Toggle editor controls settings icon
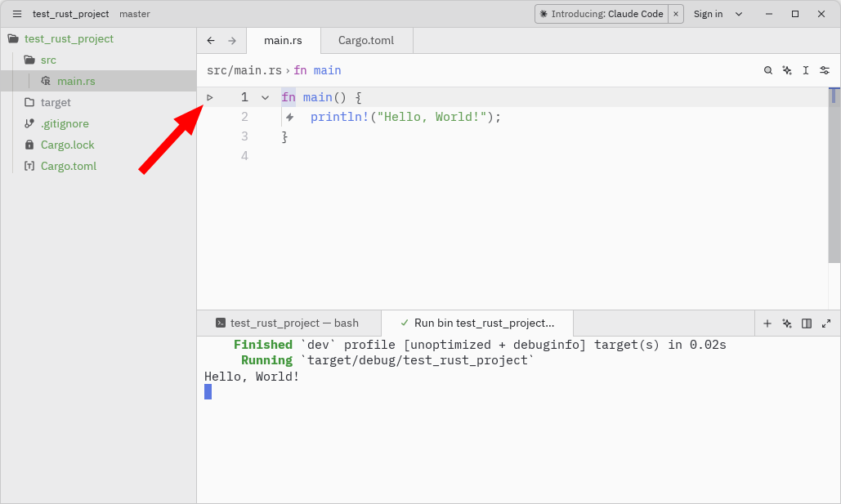The image size is (841, 504). tap(825, 70)
